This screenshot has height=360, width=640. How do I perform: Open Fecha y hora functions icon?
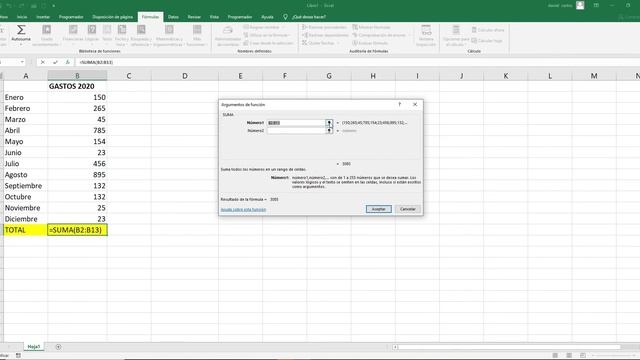pyautogui.click(x=122, y=29)
